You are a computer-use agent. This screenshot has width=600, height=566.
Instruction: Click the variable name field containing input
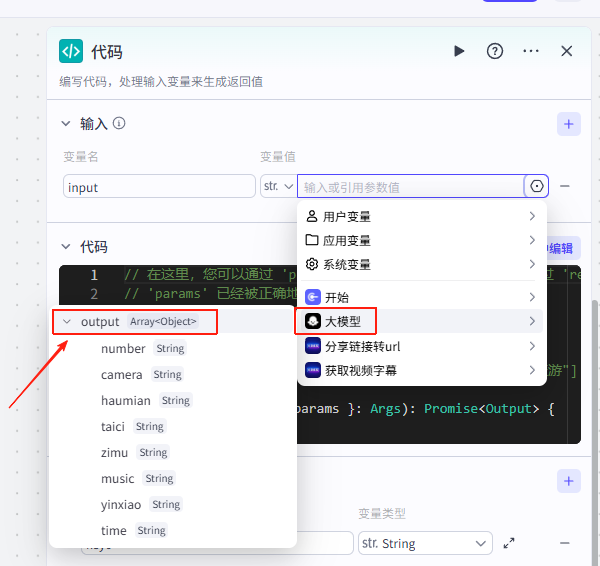[159, 186]
